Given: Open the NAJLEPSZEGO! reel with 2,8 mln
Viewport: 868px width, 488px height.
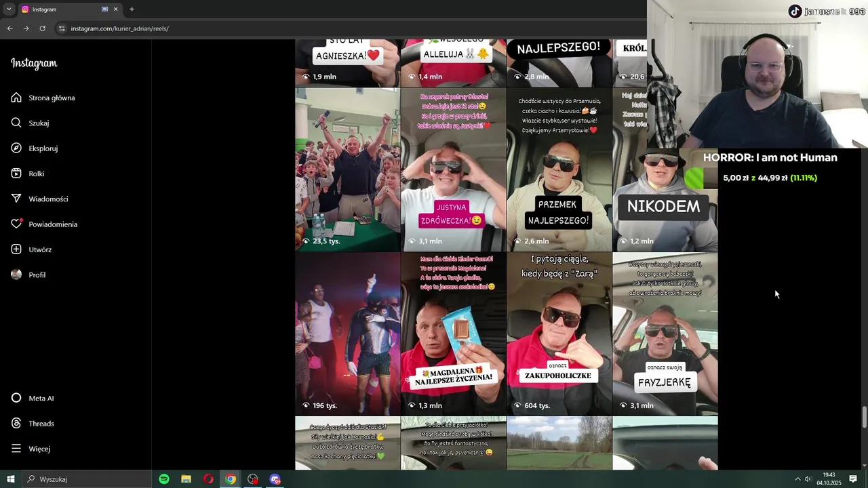Looking at the screenshot, I should point(559,63).
